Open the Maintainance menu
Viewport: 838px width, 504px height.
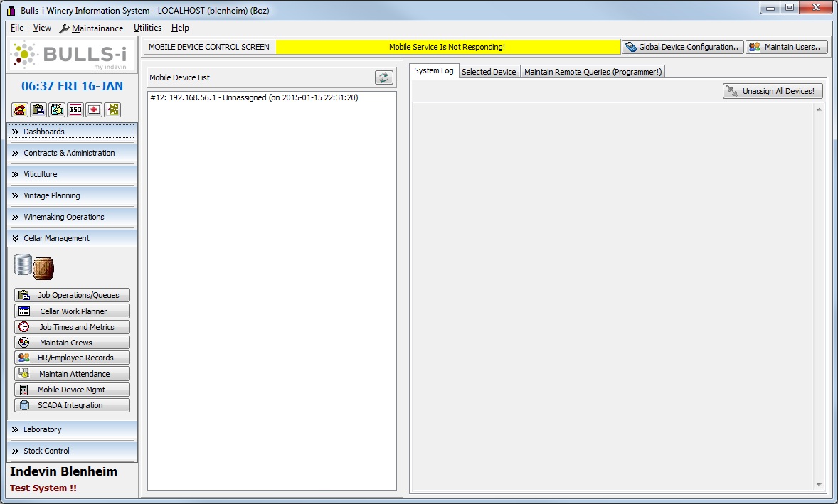point(91,28)
